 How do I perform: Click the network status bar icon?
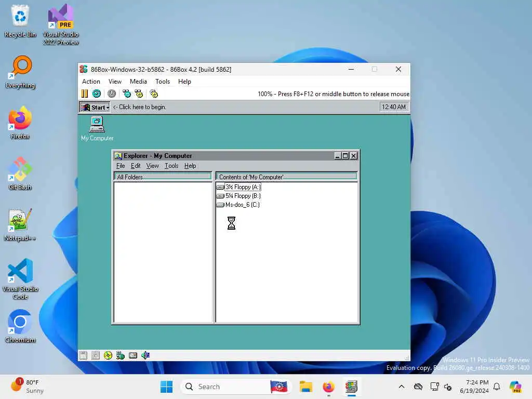pyautogui.click(x=121, y=355)
